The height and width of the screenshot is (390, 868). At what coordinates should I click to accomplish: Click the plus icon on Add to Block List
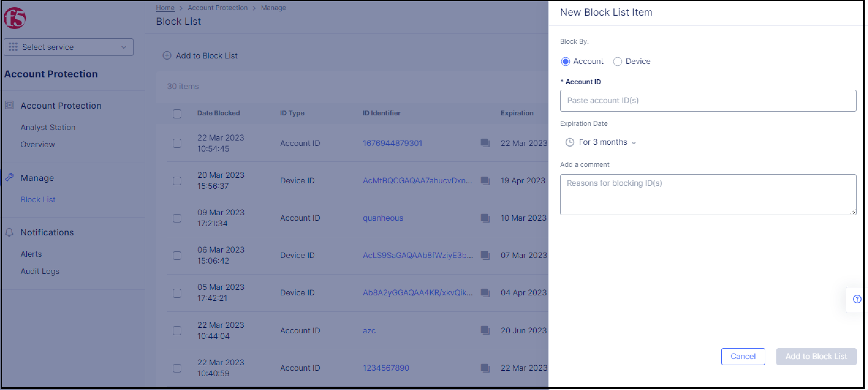coord(167,56)
